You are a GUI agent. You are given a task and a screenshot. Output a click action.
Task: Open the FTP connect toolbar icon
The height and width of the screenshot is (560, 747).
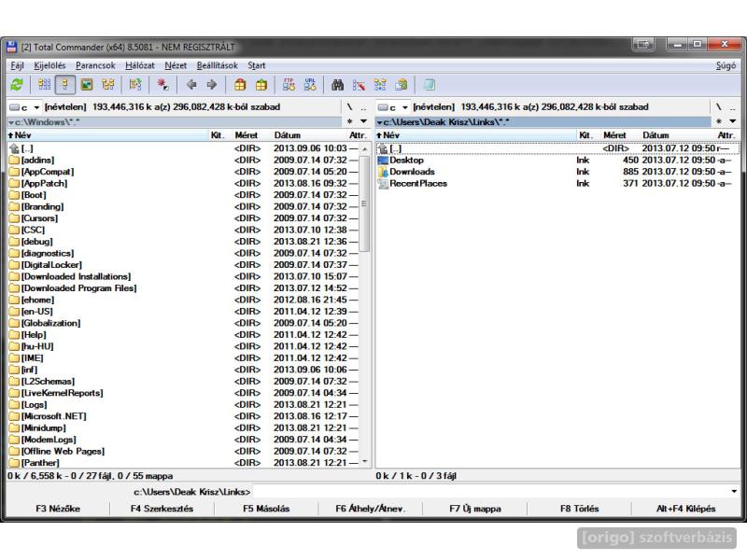(x=289, y=85)
